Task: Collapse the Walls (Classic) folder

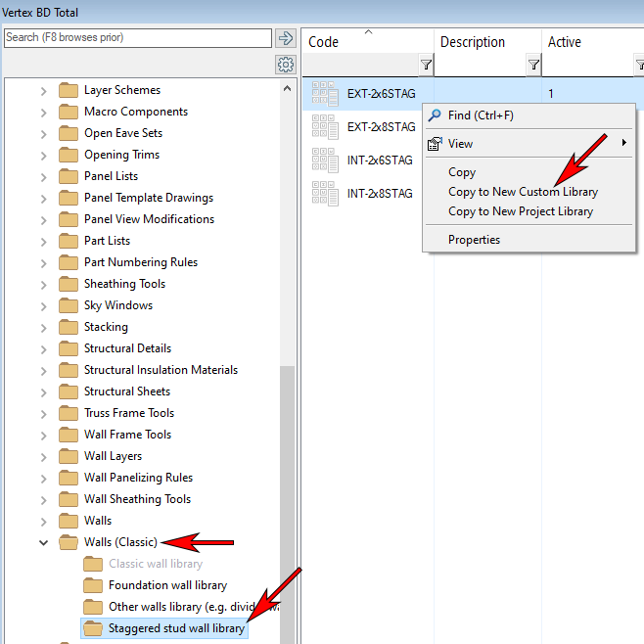Action: (x=43, y=542)
